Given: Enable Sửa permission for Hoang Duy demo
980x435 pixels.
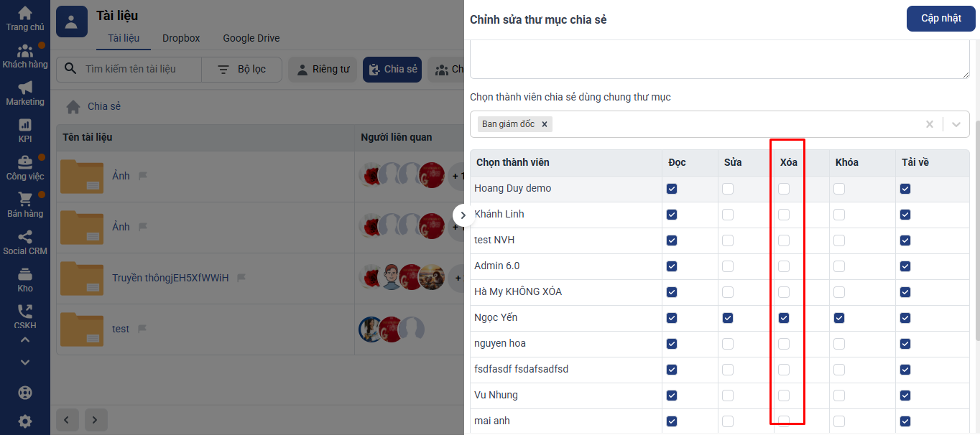Looking at the screenshot, I should coord(728,189).
